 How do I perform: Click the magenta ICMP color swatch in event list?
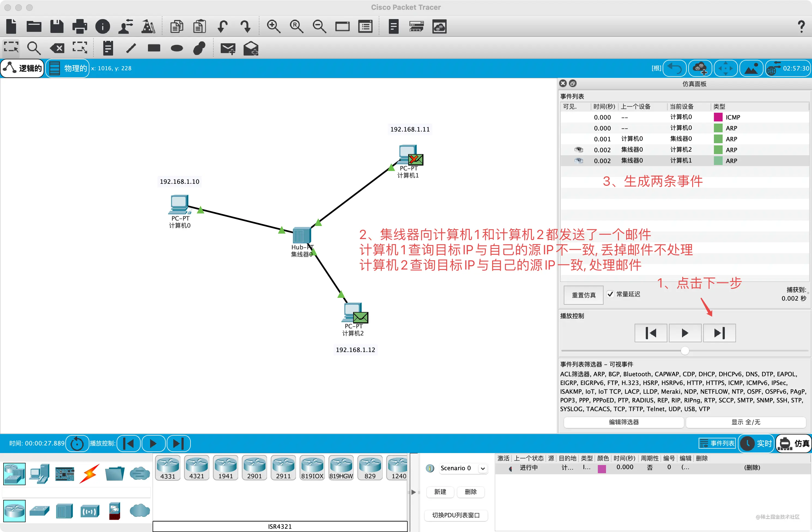(718, 117)
